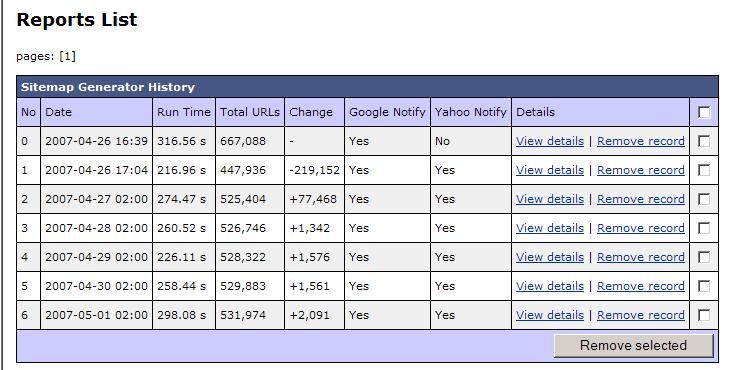Tick the checkbox for 2007-05-01 record

(704, 315)
